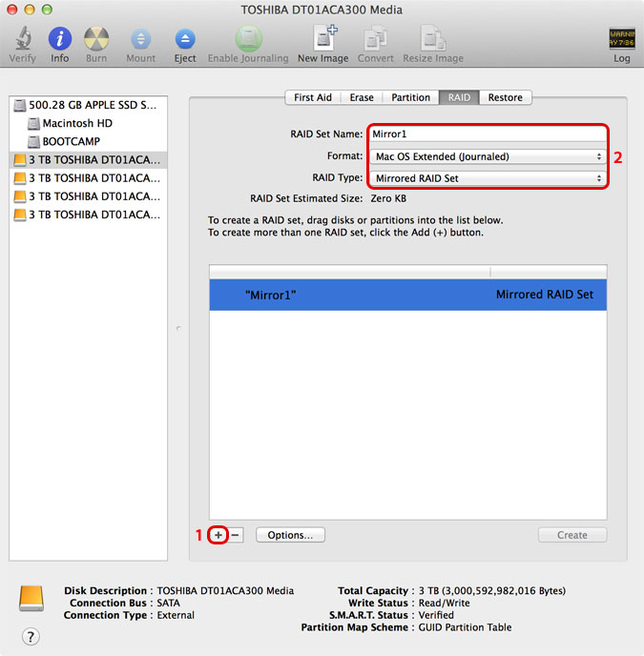Open the RAID Type dropdown
Image resolution: width=644 pixels, height=656 pixels.
coord(488,178)
